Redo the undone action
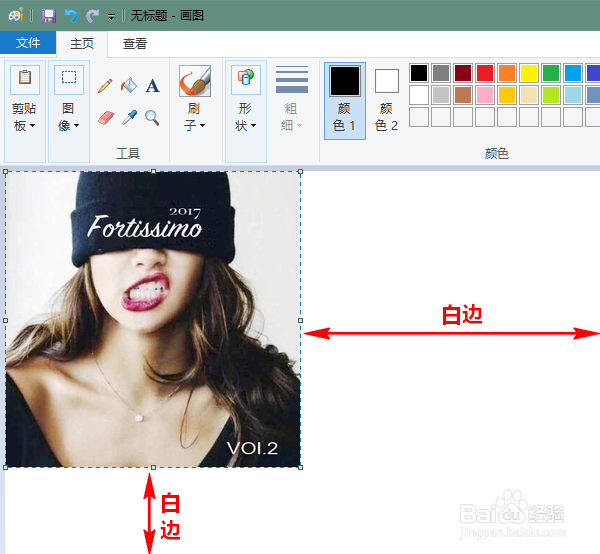This screenshot has height=554, width=600. [92, 16]
